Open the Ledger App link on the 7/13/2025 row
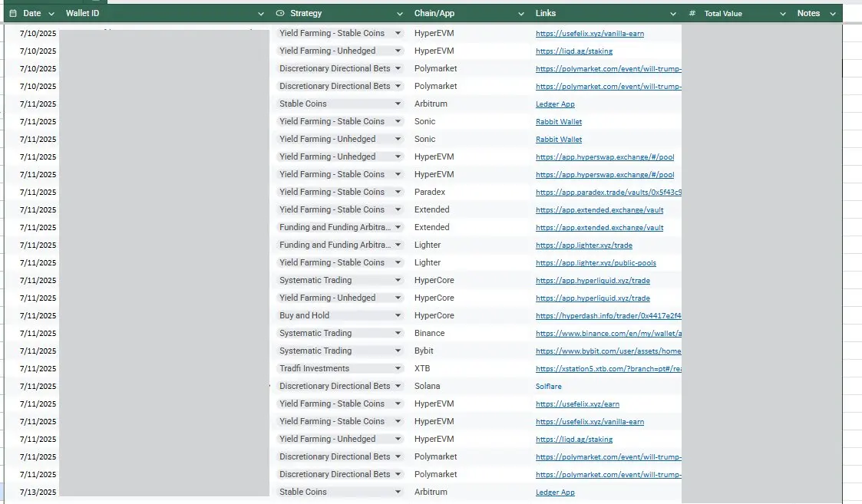The image size is (862, 504). pos(555,492)
